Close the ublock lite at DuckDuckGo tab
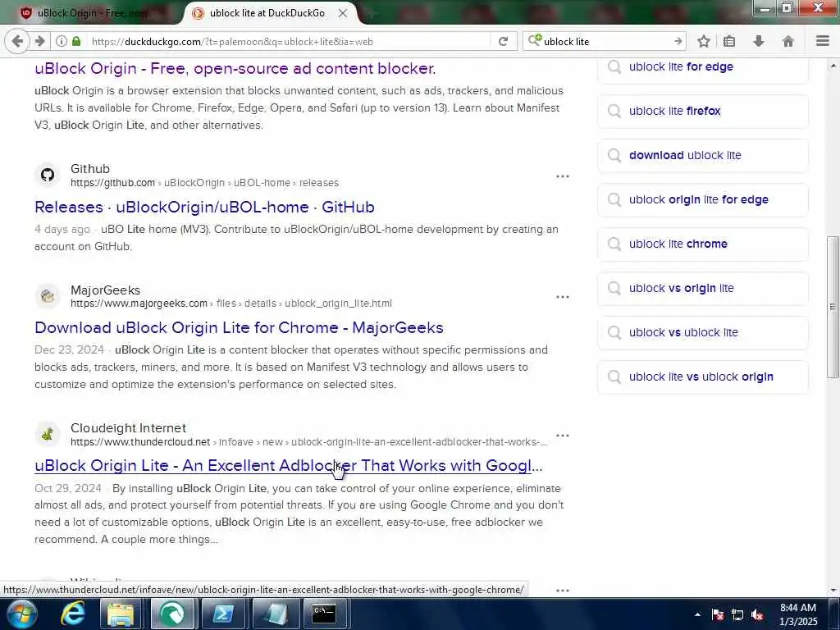 [x=343, y=13]
